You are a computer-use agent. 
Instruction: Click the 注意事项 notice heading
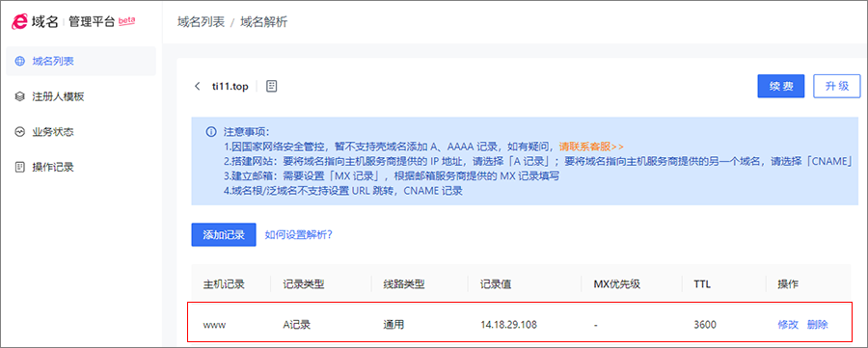pyautogui.click(x=246, y=132)
